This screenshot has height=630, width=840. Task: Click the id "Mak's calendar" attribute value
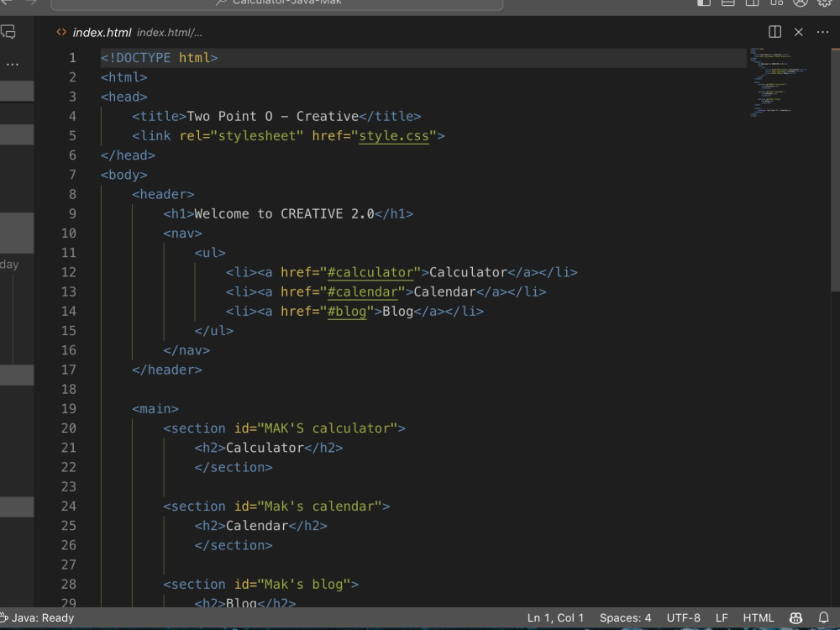tap(319, 507)
